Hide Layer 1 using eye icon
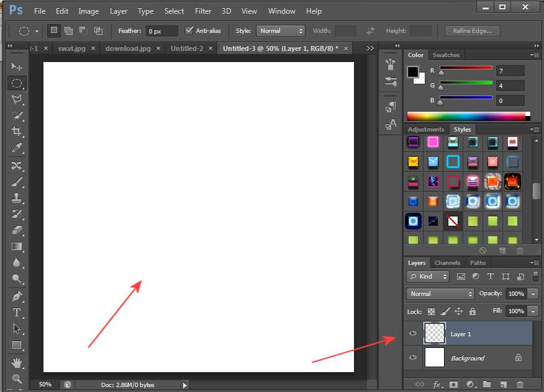544x392 pixels. tap(413, 334)
